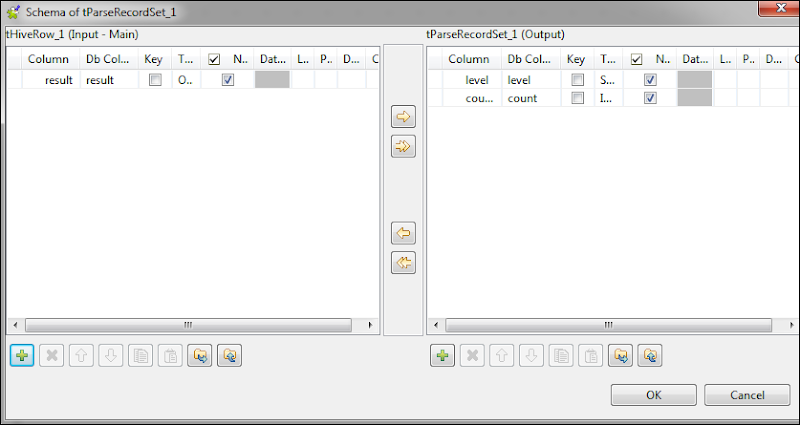Copy selected input schema columns icon

(140, 355)
